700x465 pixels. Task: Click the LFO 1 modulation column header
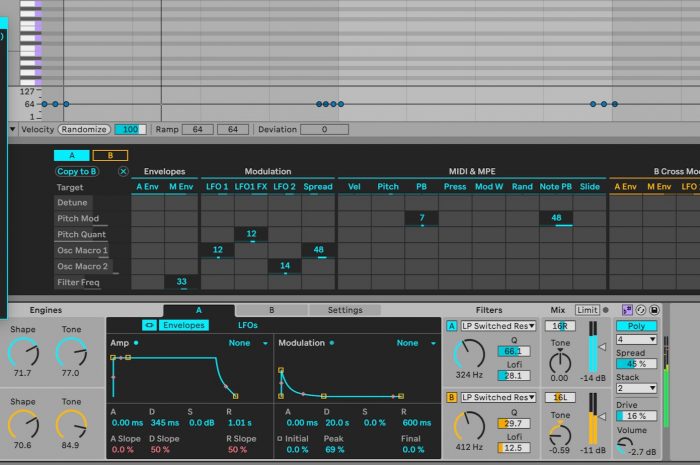tap(217, 187)
